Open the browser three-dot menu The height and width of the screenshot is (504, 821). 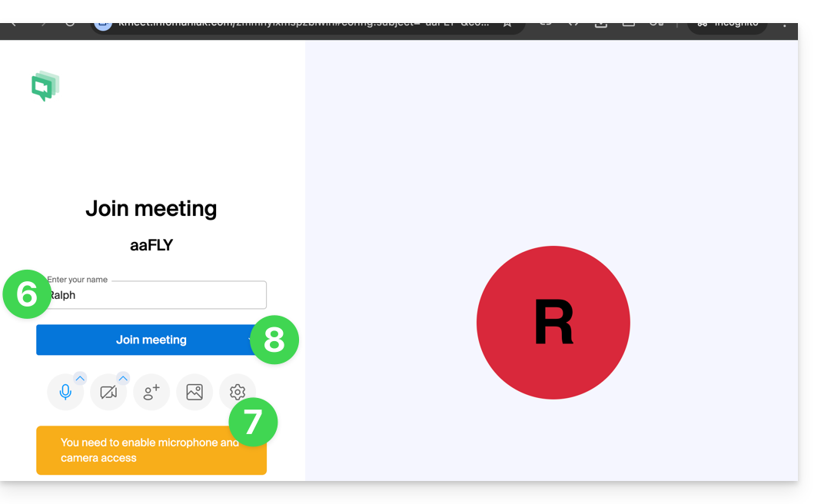pos(784,24)
